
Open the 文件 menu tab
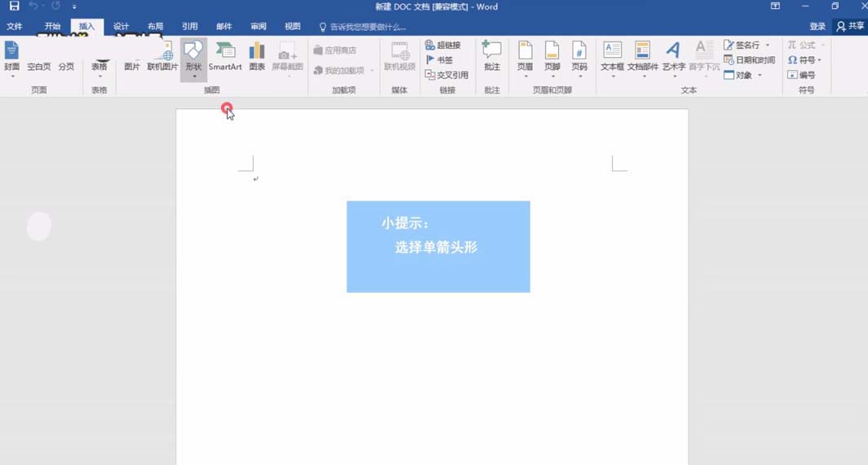pyautogui.click(x=15, y=27)
